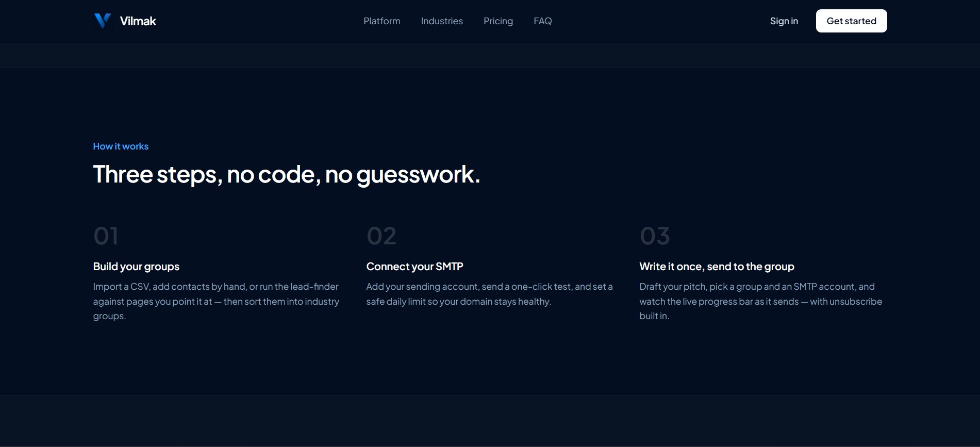Screen dimensions: 980x447
Task: Jump to the FAQ nav link
Action: 543,21
